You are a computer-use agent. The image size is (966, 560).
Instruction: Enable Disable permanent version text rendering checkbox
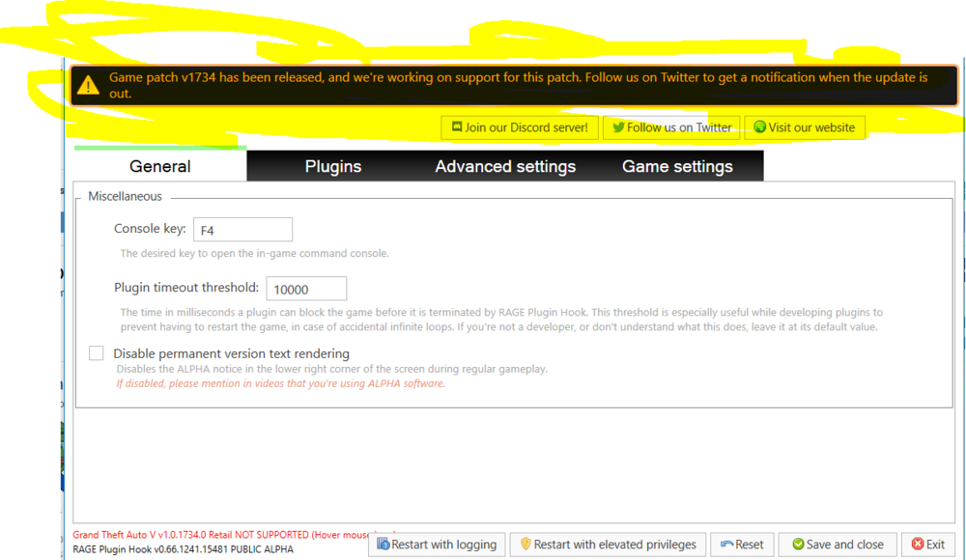tap(96, 353)
